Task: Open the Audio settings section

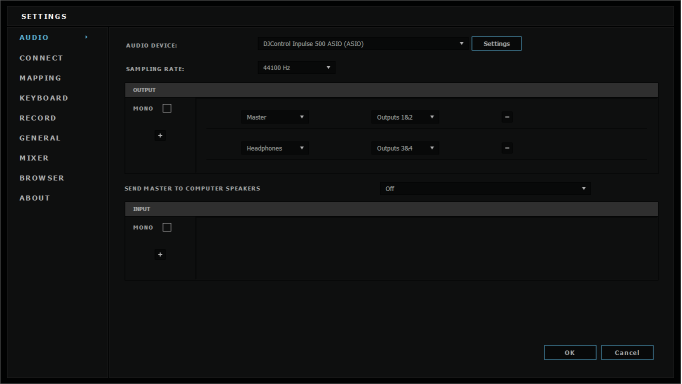Action: (x=34, y=38)
